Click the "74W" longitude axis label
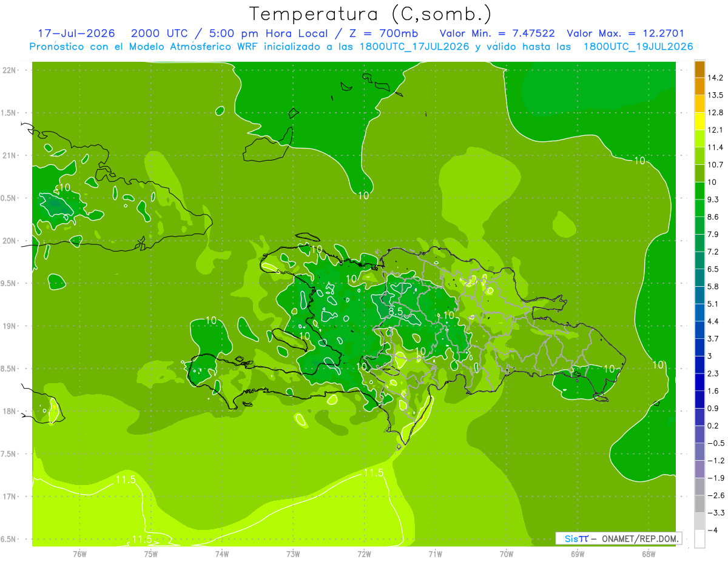Screen dimensions: 728x562 [x=222, y=554]
